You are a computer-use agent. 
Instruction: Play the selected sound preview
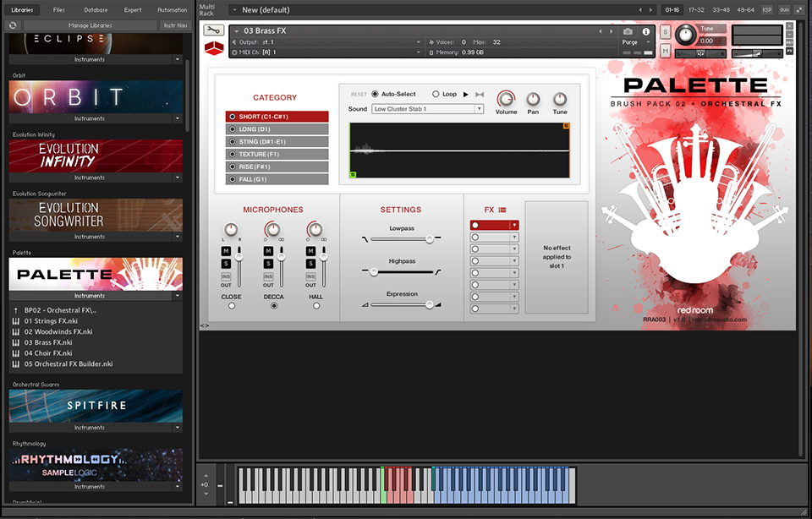[465, 94]
